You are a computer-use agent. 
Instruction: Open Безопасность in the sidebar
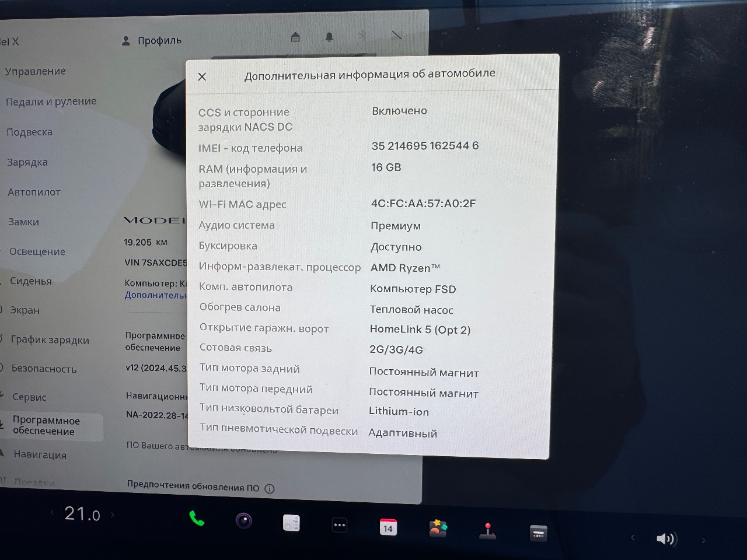[x=44, y=369]
